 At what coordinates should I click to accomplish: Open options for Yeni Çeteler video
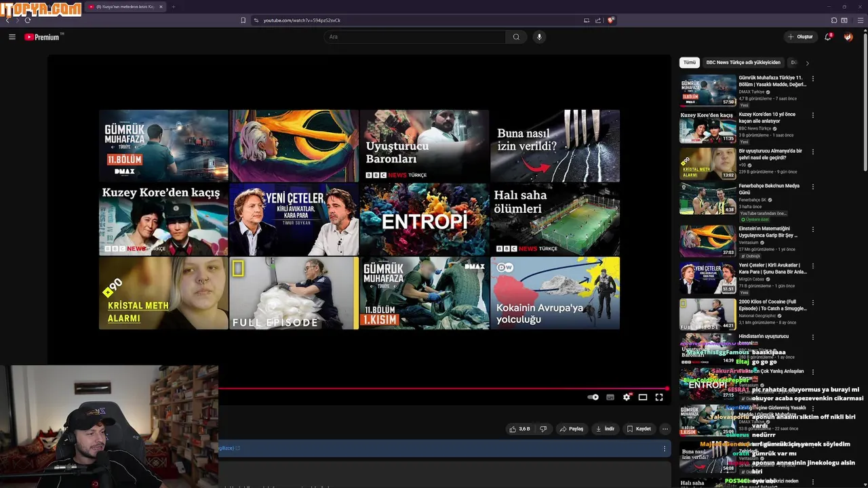pos(812,266)
